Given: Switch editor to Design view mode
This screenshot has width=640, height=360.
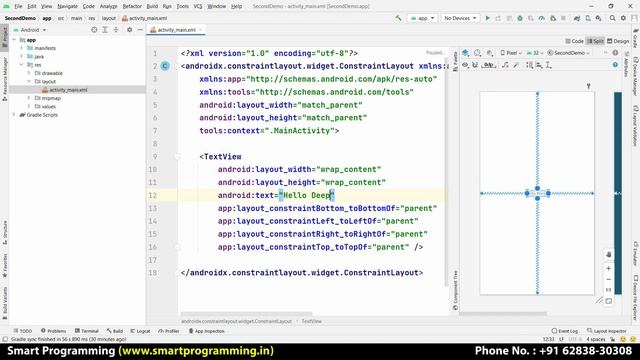Looking at the screenshot, I should pos(618,41).
